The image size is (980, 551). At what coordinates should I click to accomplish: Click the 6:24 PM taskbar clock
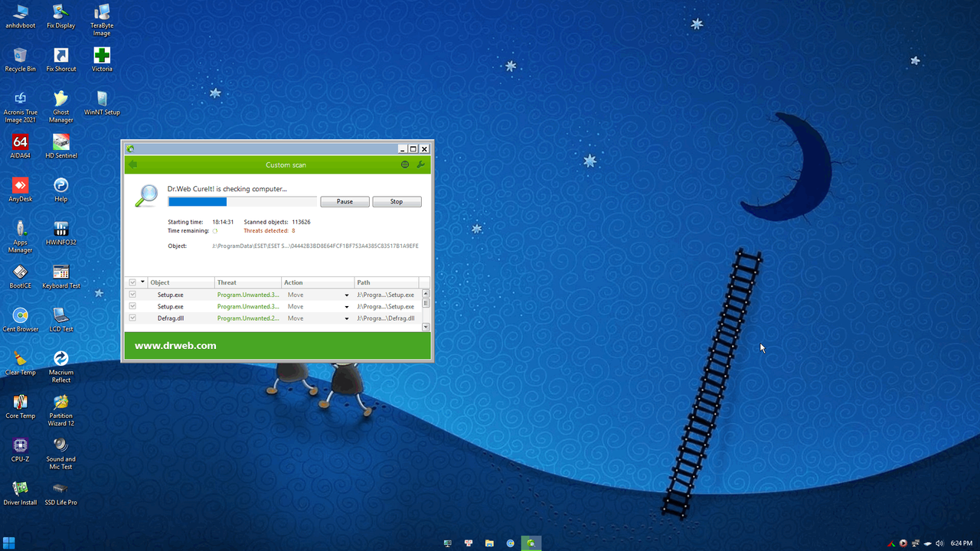coord(962,543)
